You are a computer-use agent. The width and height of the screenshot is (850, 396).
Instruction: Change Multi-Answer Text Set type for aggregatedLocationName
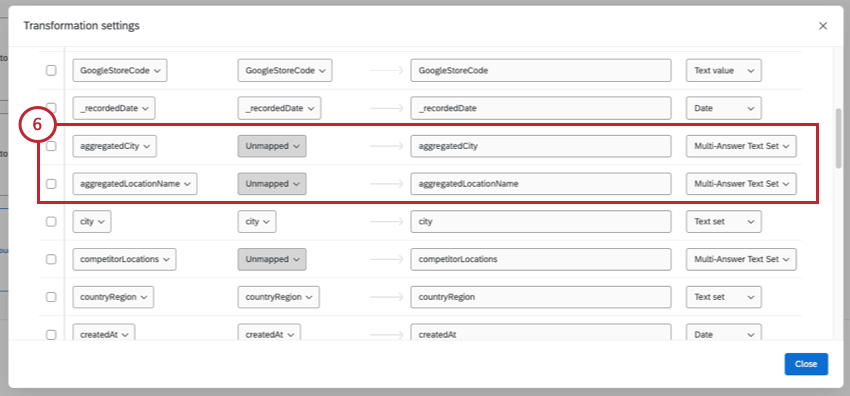[741, 184]
